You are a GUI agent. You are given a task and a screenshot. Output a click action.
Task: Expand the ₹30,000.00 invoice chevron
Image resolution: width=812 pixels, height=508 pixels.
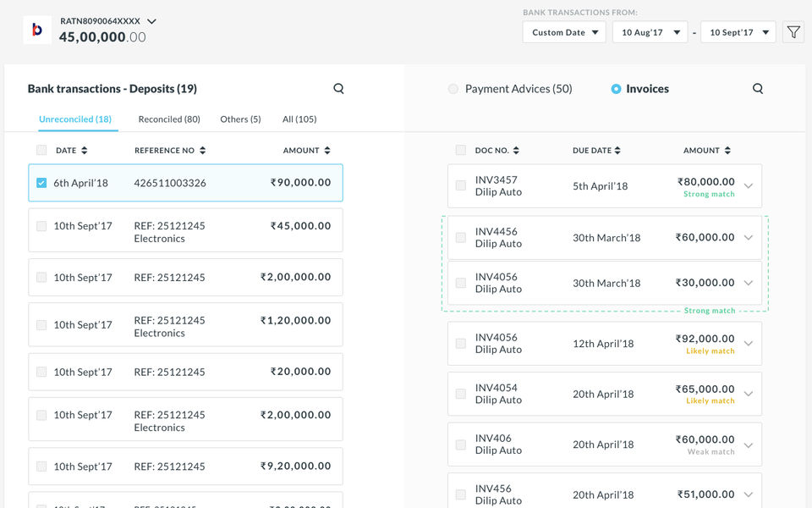pos(749,283)
